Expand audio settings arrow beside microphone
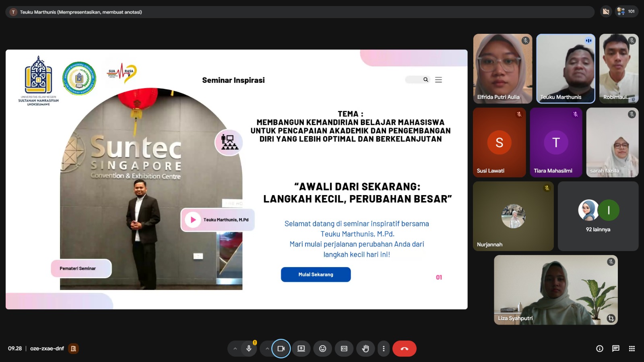This screenshot has height=362, width=644. click(235, 349)
